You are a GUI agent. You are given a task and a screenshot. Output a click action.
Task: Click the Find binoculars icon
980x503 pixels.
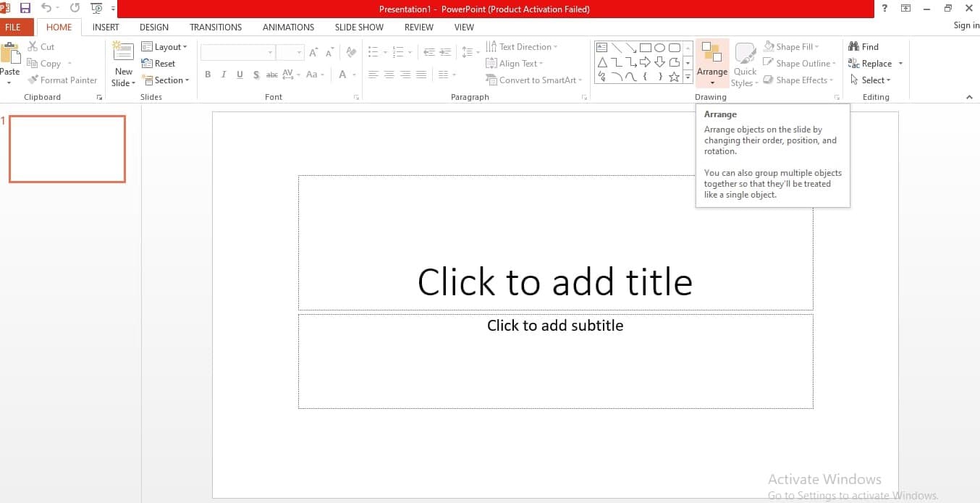click(854, 47)
